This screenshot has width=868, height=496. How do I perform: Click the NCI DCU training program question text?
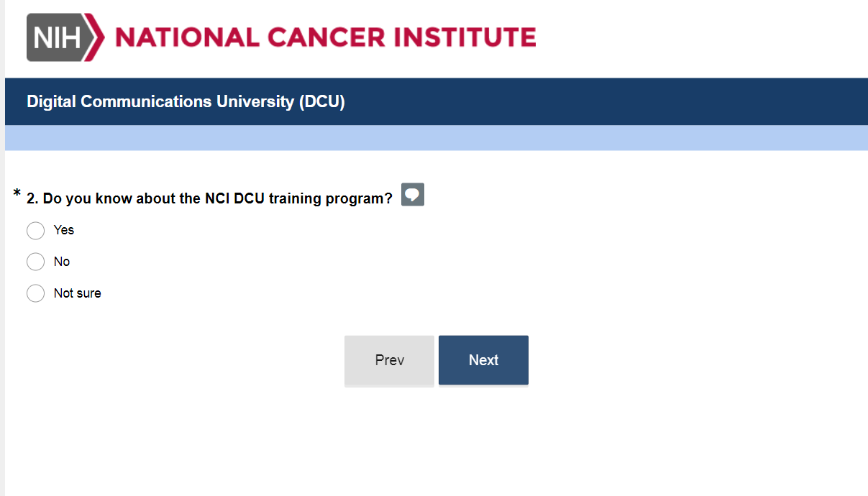coord(209,198)
